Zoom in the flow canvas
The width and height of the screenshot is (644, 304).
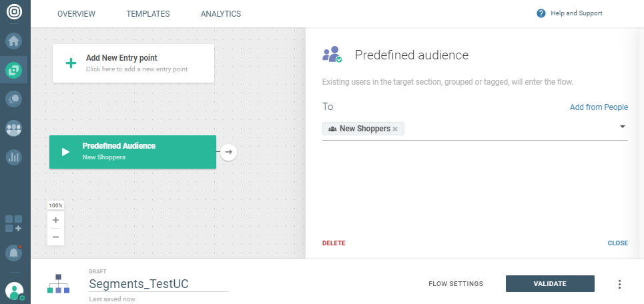coord(55,220)
